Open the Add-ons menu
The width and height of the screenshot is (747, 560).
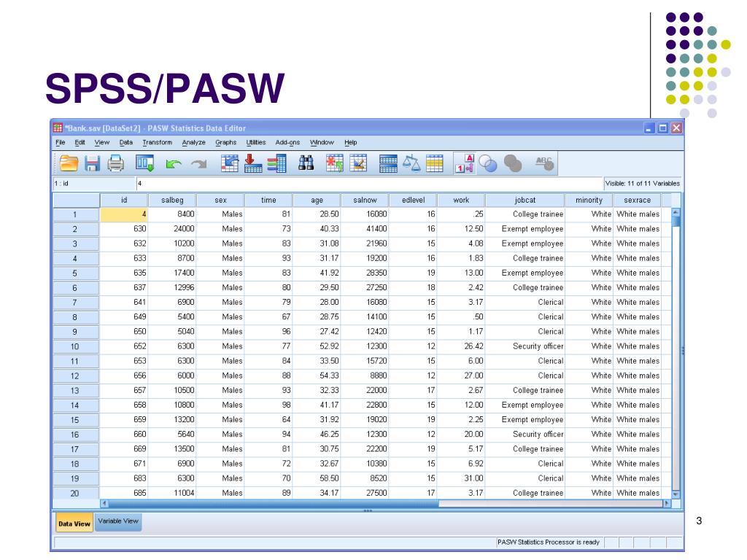(x=287, y=142)
